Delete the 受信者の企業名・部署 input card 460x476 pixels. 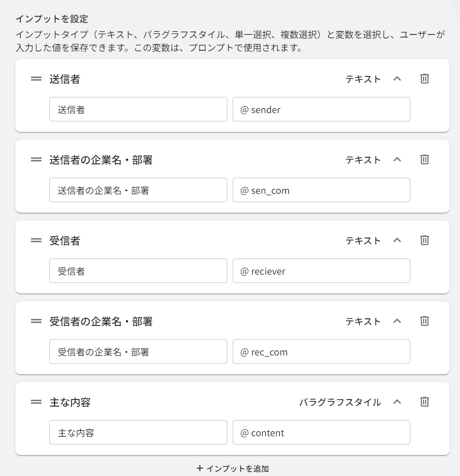click(x=424, y=321)
